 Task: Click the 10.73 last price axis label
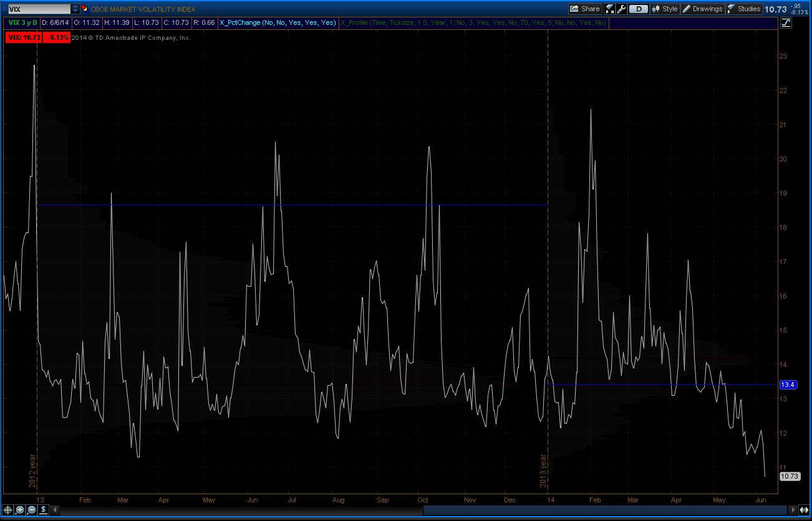click(x=790, y=476)
